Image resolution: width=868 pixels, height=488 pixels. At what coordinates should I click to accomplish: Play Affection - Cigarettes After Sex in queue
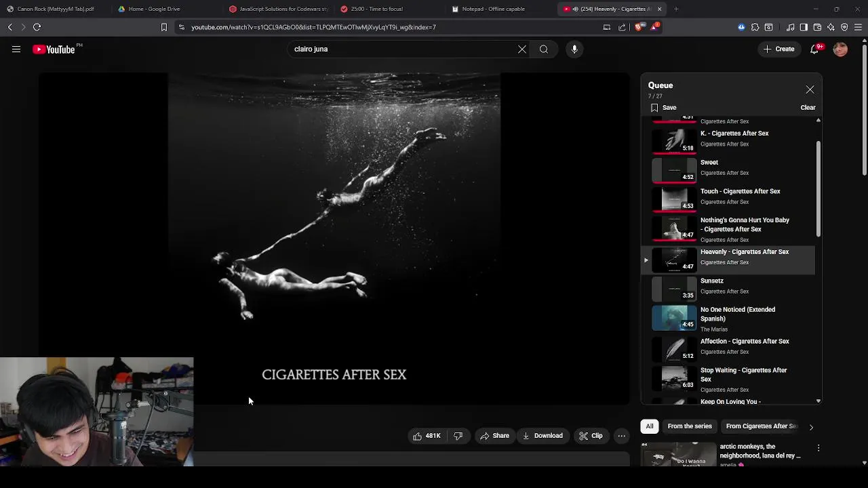pyautogui.click(x=728, y=349)
